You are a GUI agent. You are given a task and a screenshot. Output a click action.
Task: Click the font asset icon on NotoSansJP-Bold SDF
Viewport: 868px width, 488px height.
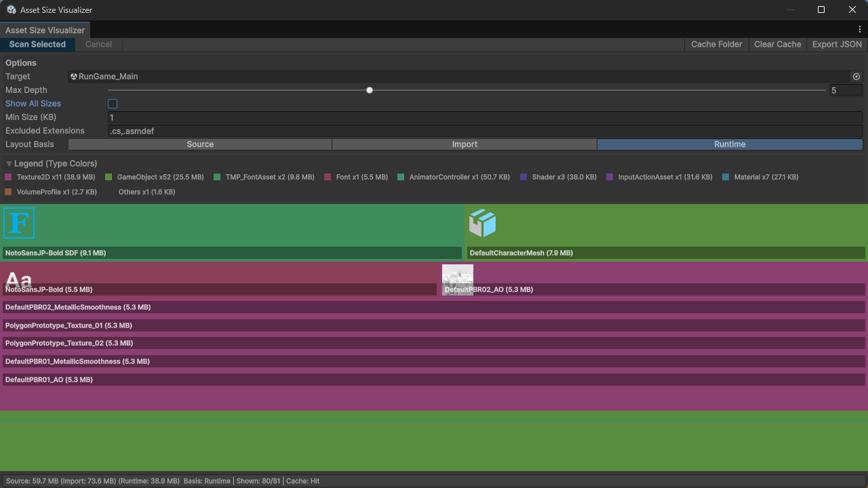coord(18,222)
